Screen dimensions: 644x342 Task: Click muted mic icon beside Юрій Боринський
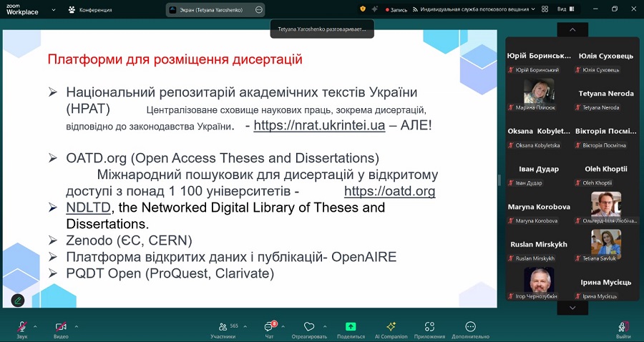pyautogui.click(x=511, y=70)
